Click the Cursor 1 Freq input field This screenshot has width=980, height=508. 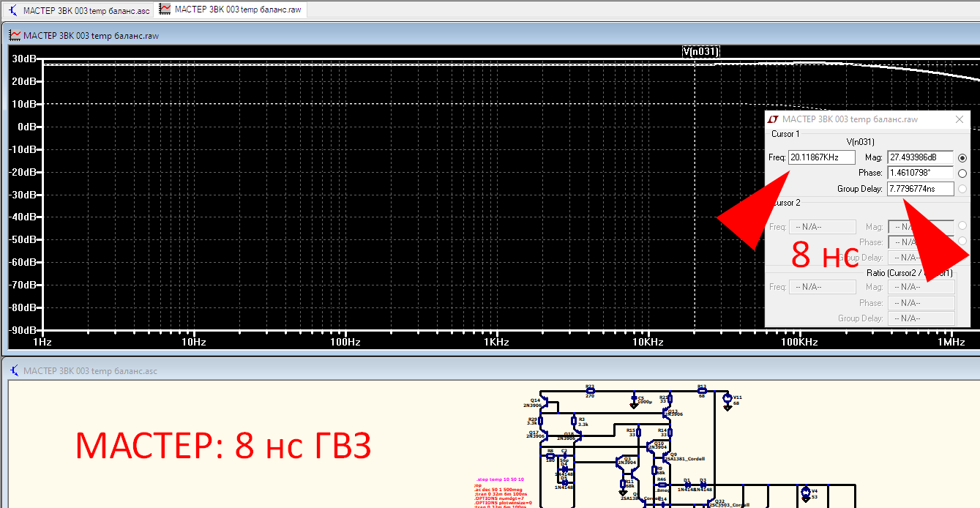click(822, 157)
